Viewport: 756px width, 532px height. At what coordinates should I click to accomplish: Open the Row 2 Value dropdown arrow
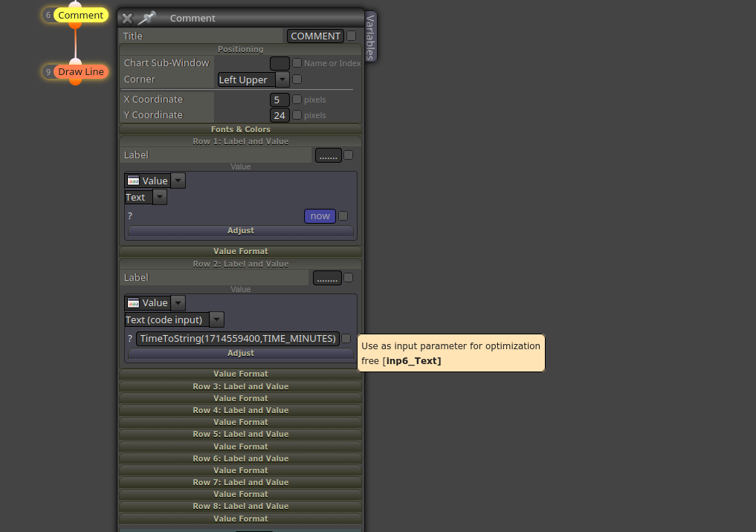pos(178,303)
